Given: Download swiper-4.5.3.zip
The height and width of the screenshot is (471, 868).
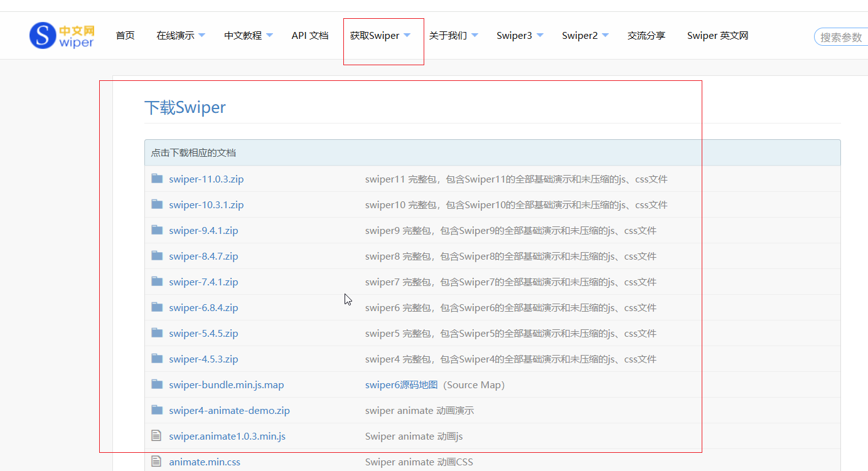Looking at the screenshot, I should click(x=203, y=359).
